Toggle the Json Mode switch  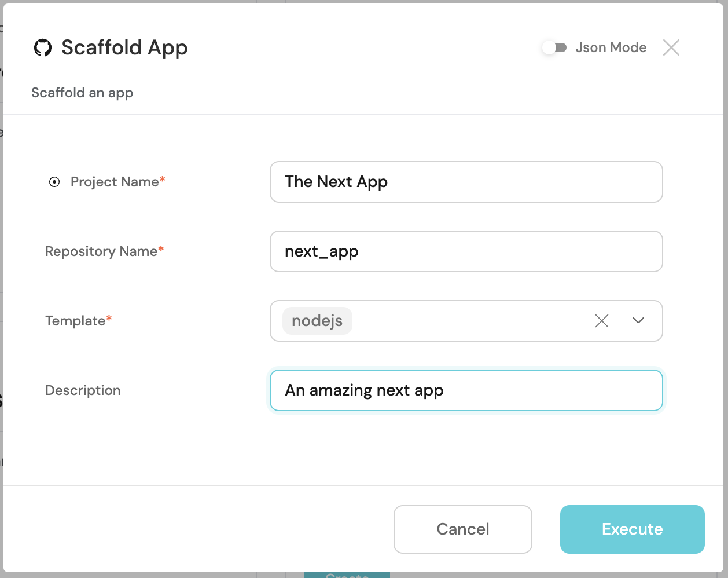554,47
